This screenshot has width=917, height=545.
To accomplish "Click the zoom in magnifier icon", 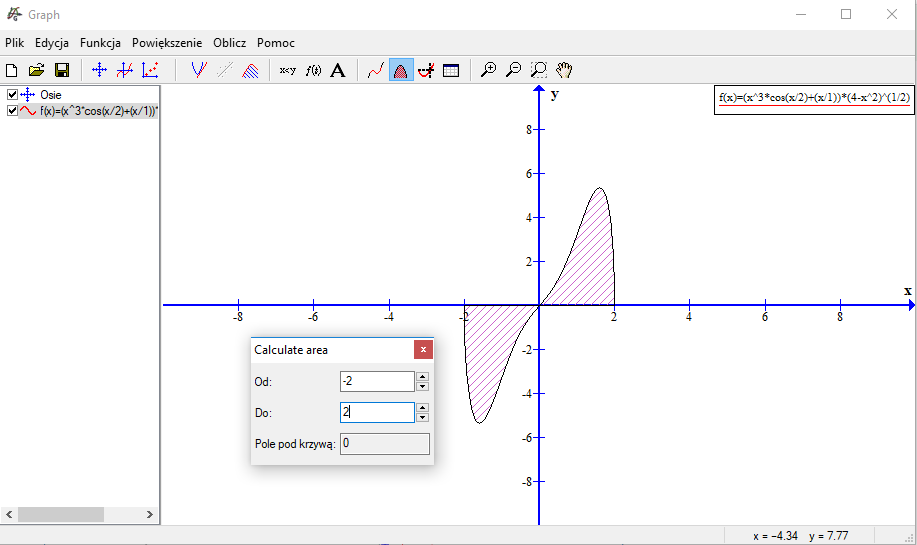I will 488,70.
